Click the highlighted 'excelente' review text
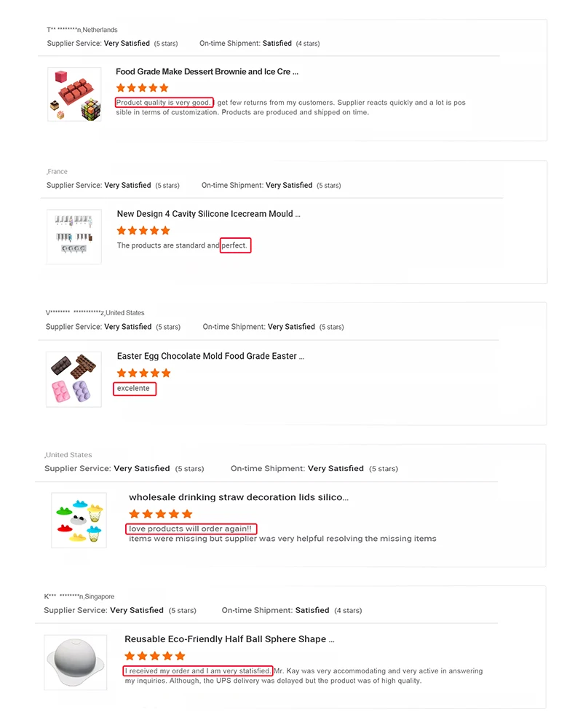 click(134, 389)
